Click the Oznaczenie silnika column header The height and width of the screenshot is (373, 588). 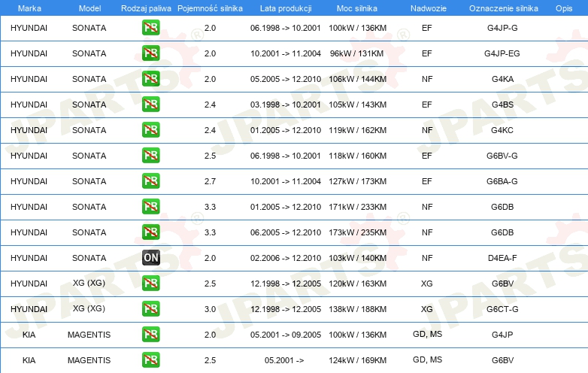503,8
